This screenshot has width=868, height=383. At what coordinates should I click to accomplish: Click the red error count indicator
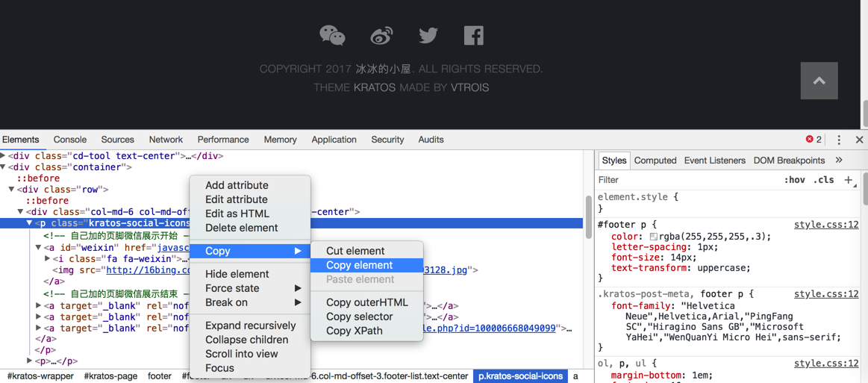[x=814, y=140]
